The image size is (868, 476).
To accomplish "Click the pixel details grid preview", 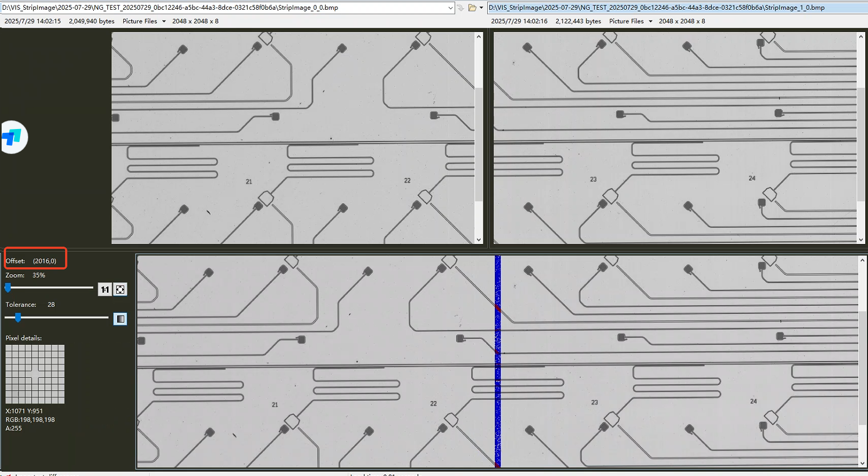I will click(x=35, y=374).
